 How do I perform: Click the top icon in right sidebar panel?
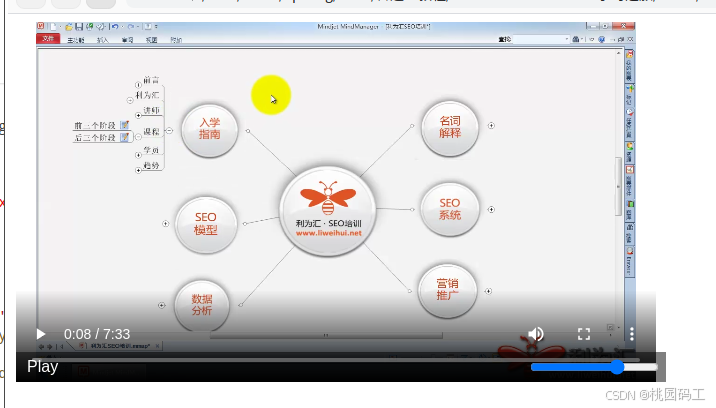(630, 54)
